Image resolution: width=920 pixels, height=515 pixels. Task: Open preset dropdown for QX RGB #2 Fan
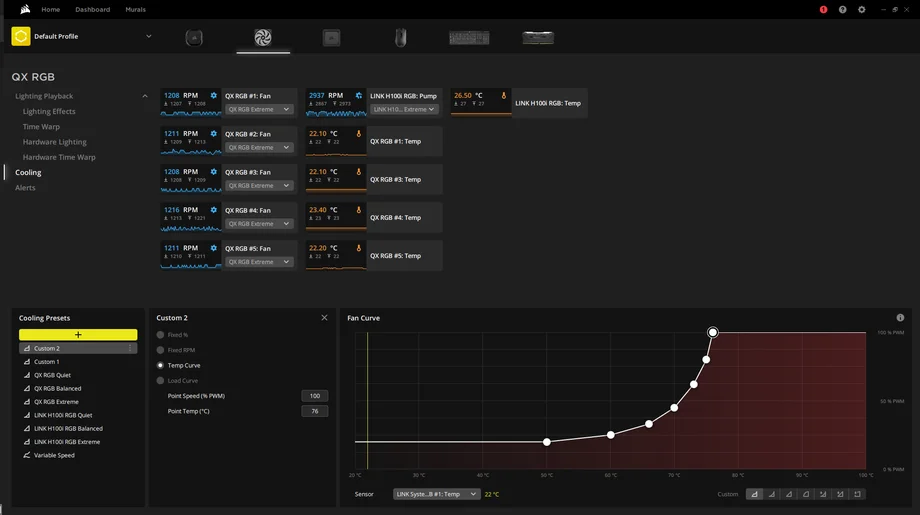(259, 147)
